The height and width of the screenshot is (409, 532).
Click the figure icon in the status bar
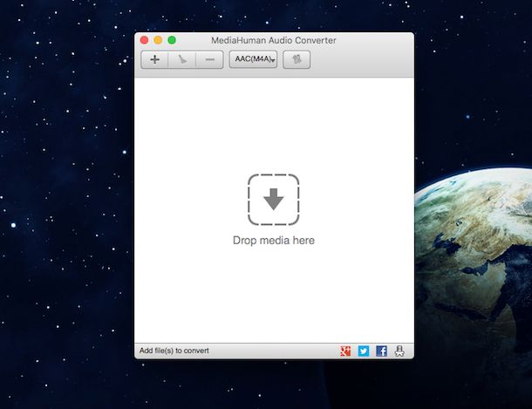pyautogui.click(x=399, y=351)
